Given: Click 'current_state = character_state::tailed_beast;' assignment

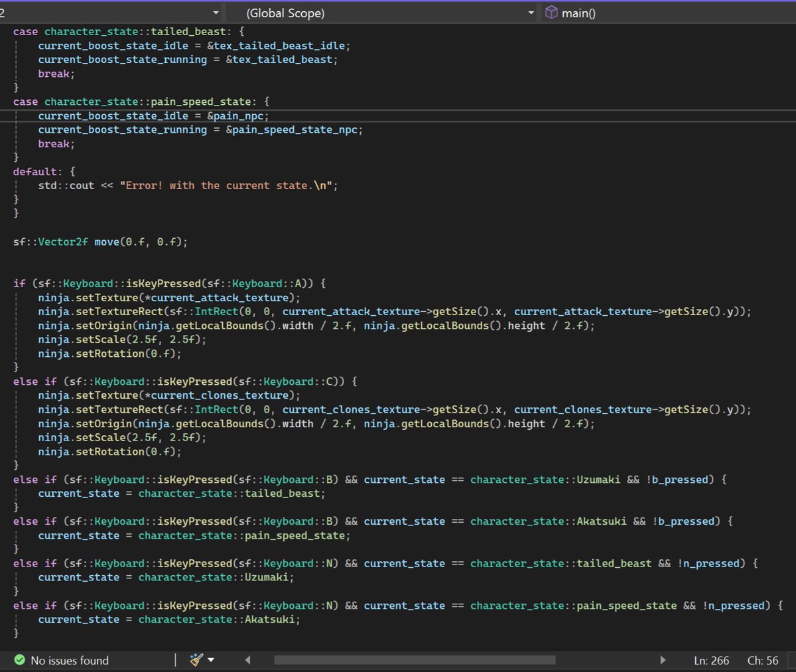Looking at the screenshot, I should [x=182, y=494].
